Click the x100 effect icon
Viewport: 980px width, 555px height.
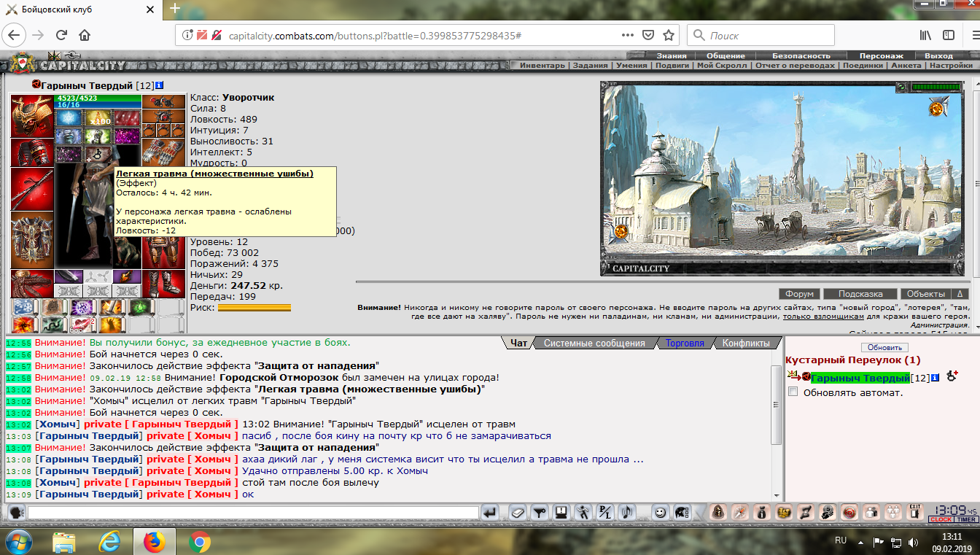[x=98, y=117]
